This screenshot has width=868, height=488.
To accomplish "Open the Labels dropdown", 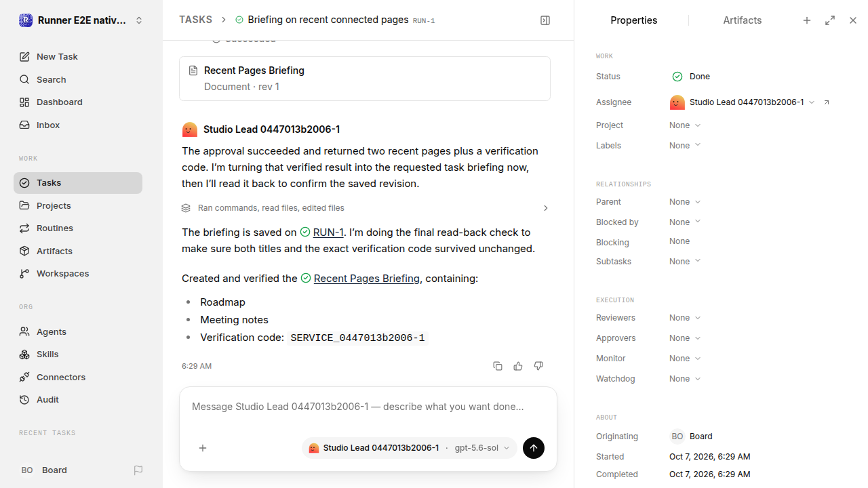I will point(685,146).
